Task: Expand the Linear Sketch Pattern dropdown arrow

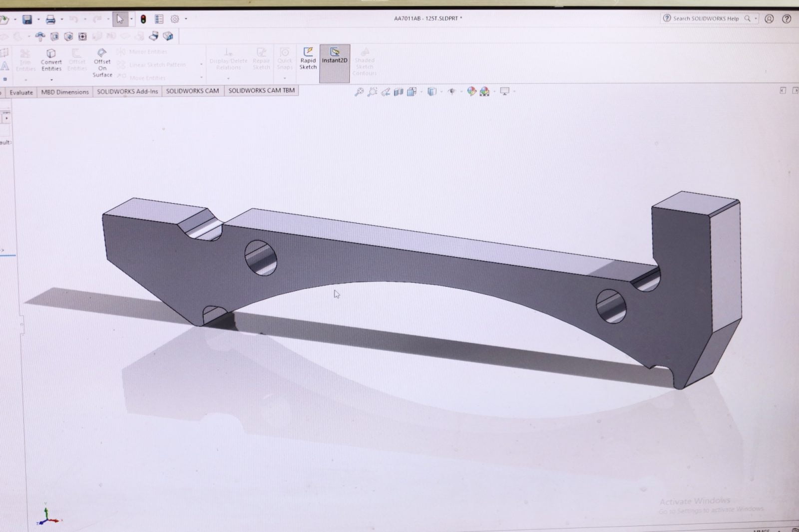Action: 201,64
